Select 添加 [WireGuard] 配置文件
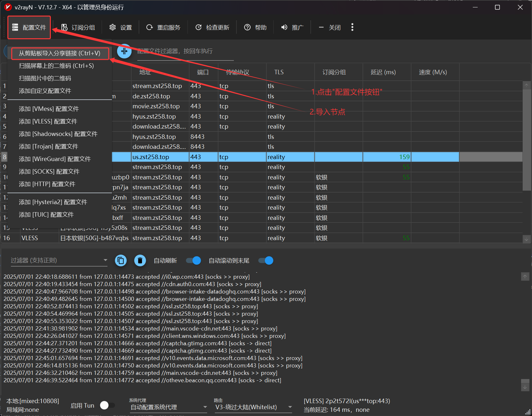The height and width of the screenshot is (416, 532). coord(60,159)
